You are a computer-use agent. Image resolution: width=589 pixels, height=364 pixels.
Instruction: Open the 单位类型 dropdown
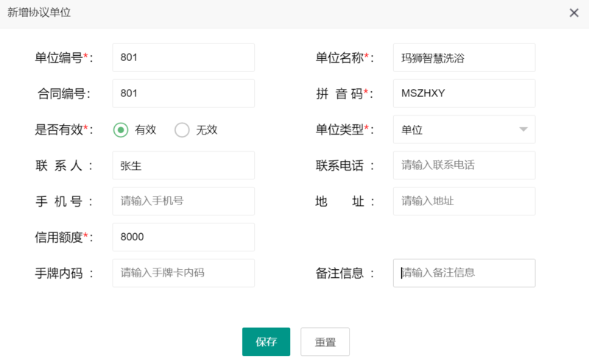464,129
